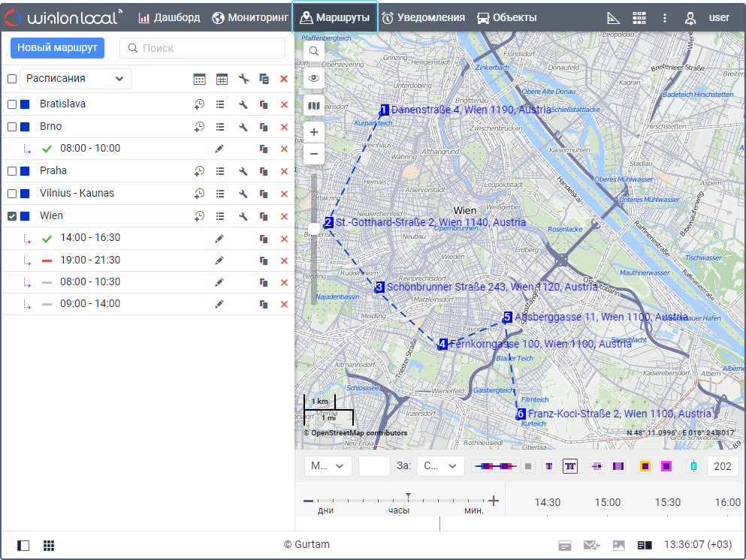Image resolution: width=746 pixels, height=560 pixels.
Task: Switch to the Мониторинг tab
Action: click(x=250, y=17)
